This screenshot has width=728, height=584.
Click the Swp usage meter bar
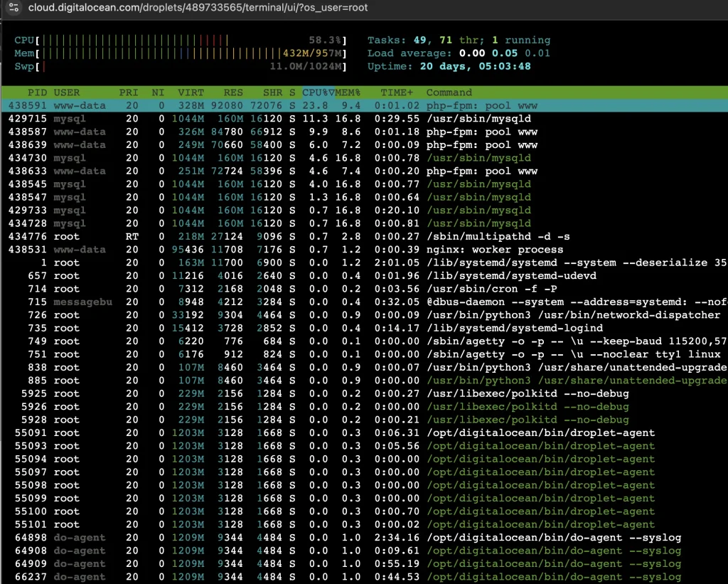181,66
